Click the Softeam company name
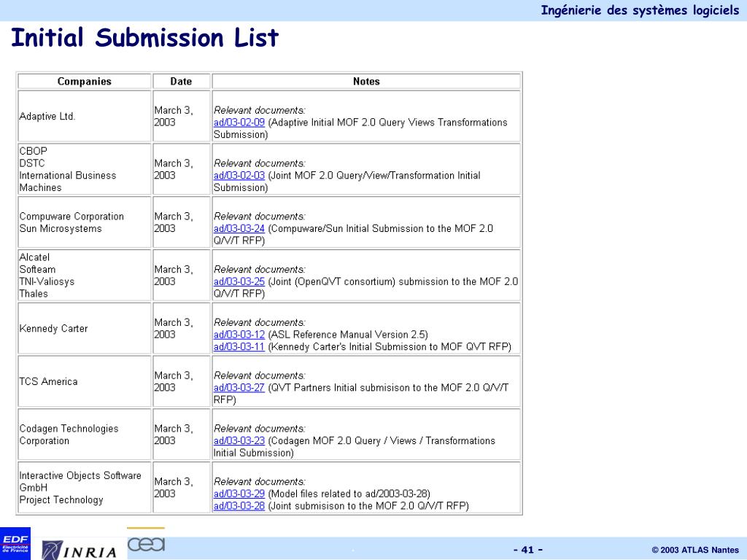This screenshot has width=747, height=560. (37, 270)
